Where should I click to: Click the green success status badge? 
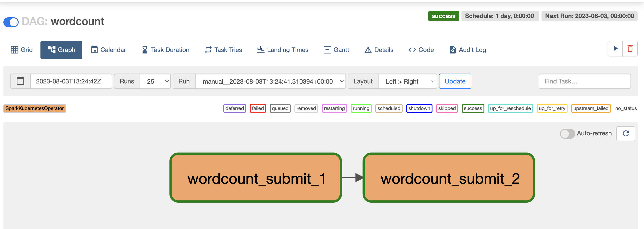443,16
